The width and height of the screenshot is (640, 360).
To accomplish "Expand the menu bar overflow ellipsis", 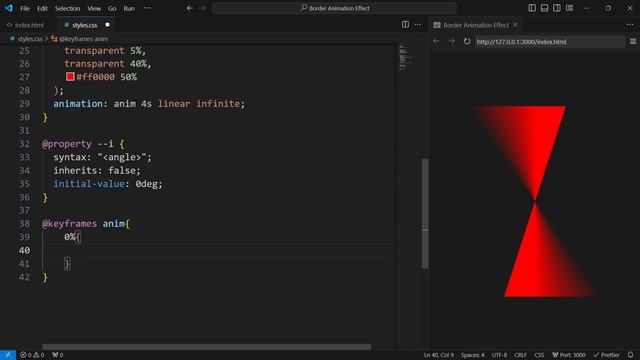I will click(x=147, y=8).
